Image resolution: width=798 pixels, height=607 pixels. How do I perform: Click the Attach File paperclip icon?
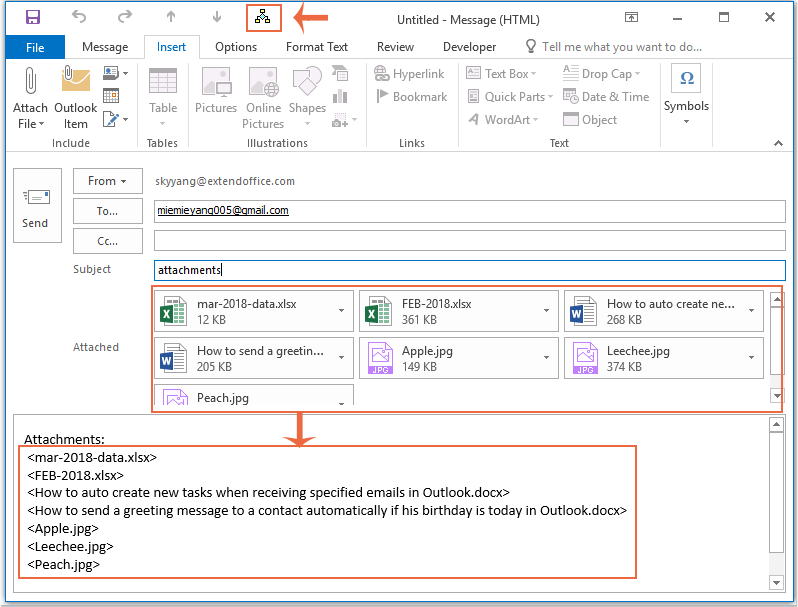click(x=30, y=80)
